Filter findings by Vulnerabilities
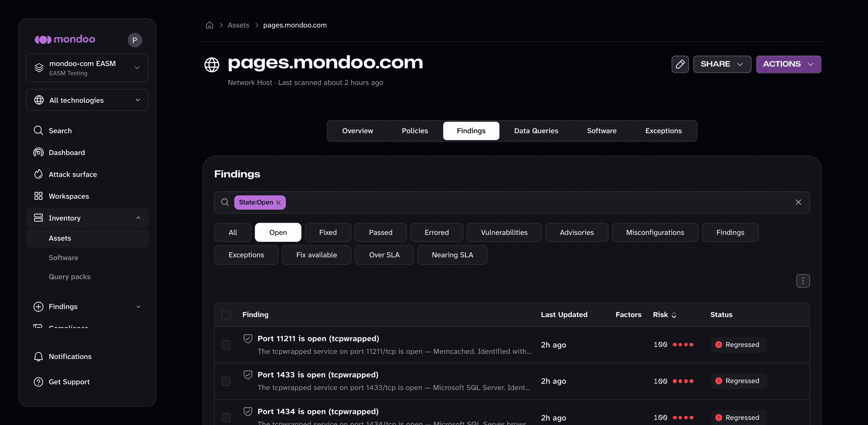The height and width of the screenshot is (425, 868). [x=504, y=232]
